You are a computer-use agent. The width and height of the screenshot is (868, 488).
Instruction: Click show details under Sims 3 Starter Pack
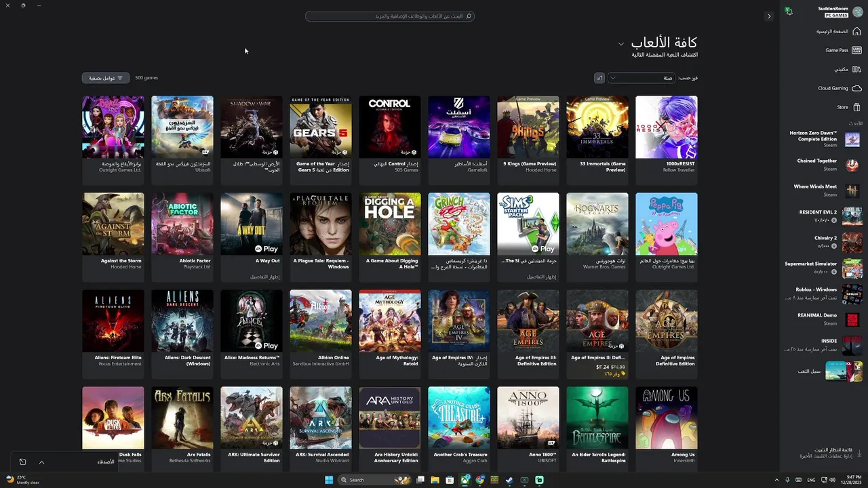pyautogui.click(x=542, y=277)
